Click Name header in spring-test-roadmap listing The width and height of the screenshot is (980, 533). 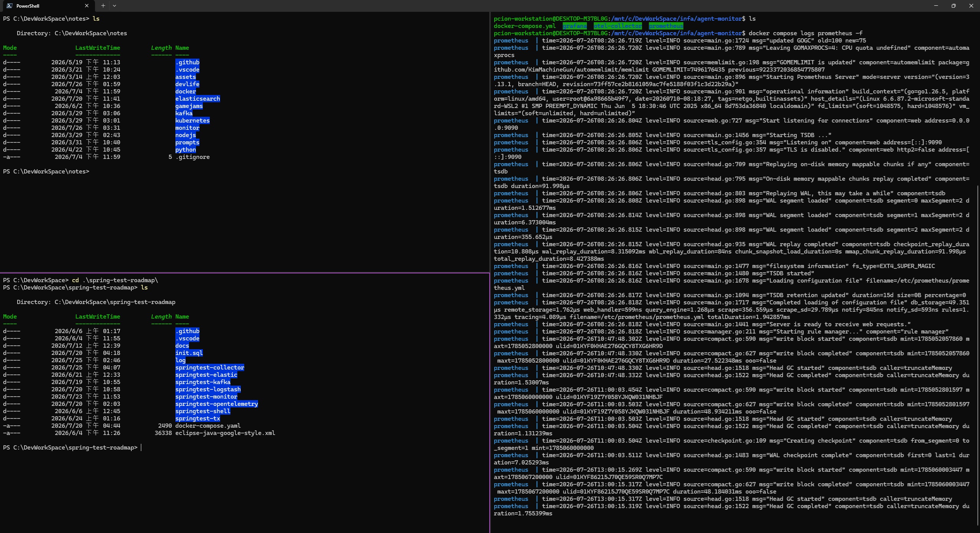[x=182, y=317]
